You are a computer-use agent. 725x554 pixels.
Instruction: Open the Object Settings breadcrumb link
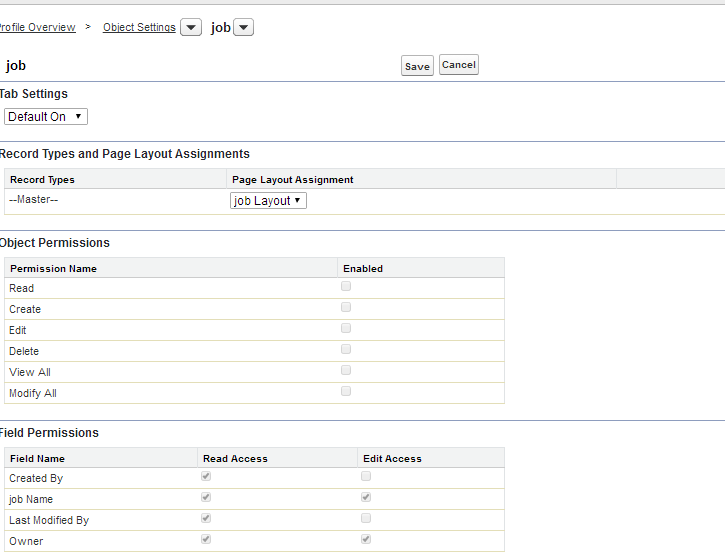(x=139, y=28)
